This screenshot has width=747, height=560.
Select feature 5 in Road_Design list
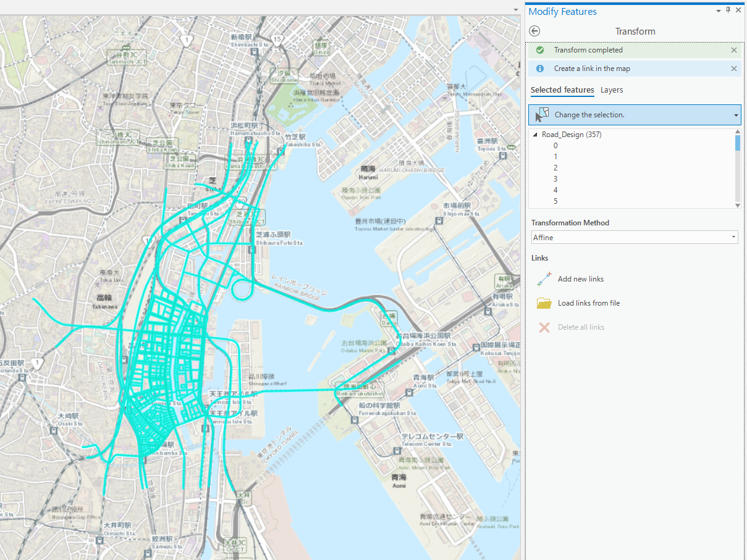555,201
